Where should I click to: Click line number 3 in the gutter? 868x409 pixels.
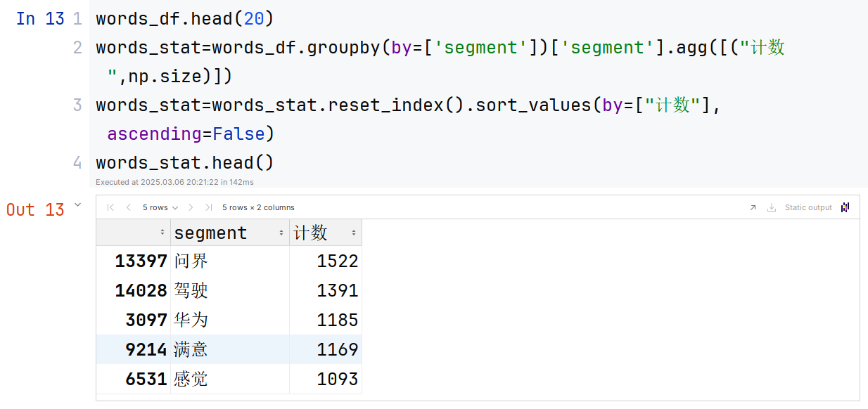click(77, 105)
